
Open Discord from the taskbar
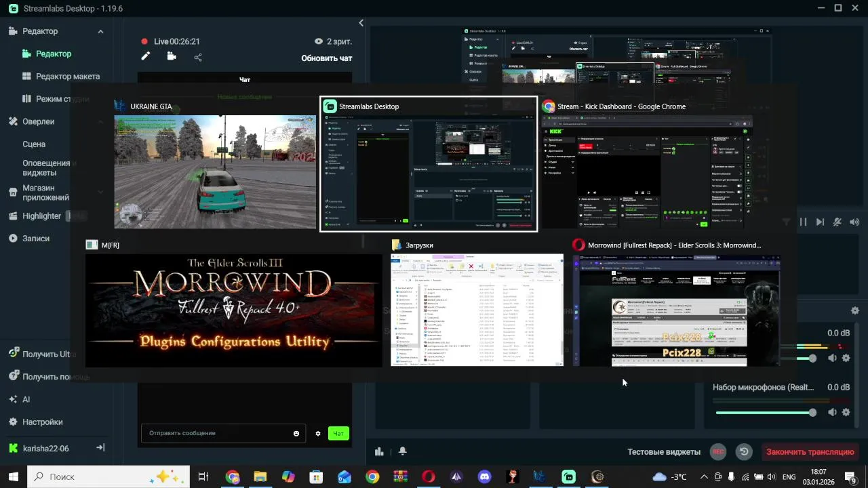[484, 476]
